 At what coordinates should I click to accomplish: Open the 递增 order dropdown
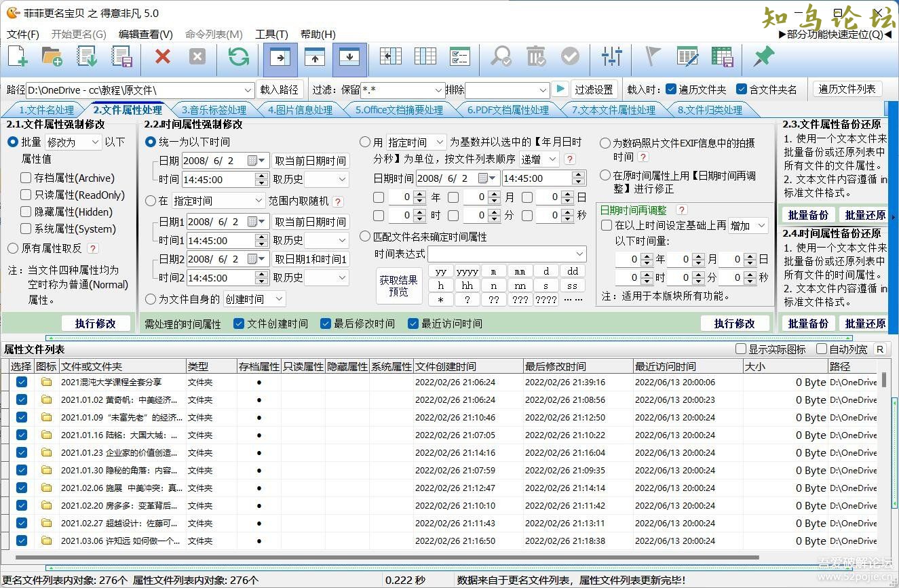(x=539, y=159)
